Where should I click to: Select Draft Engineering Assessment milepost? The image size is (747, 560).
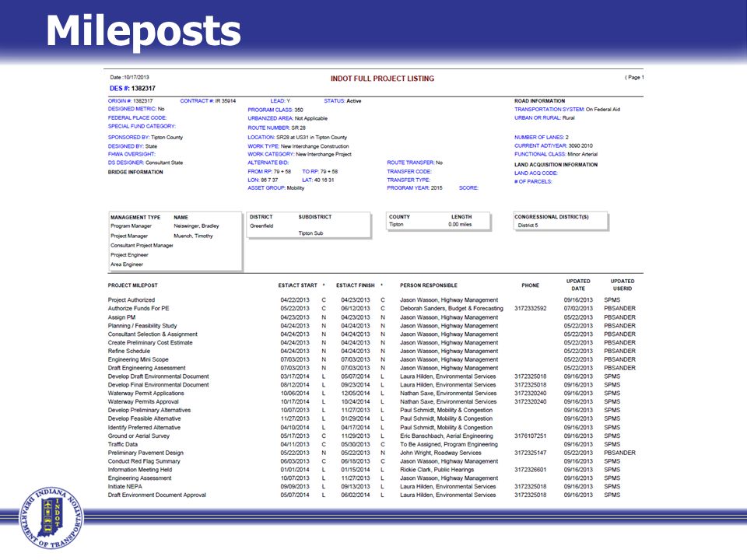pos(147,368)
